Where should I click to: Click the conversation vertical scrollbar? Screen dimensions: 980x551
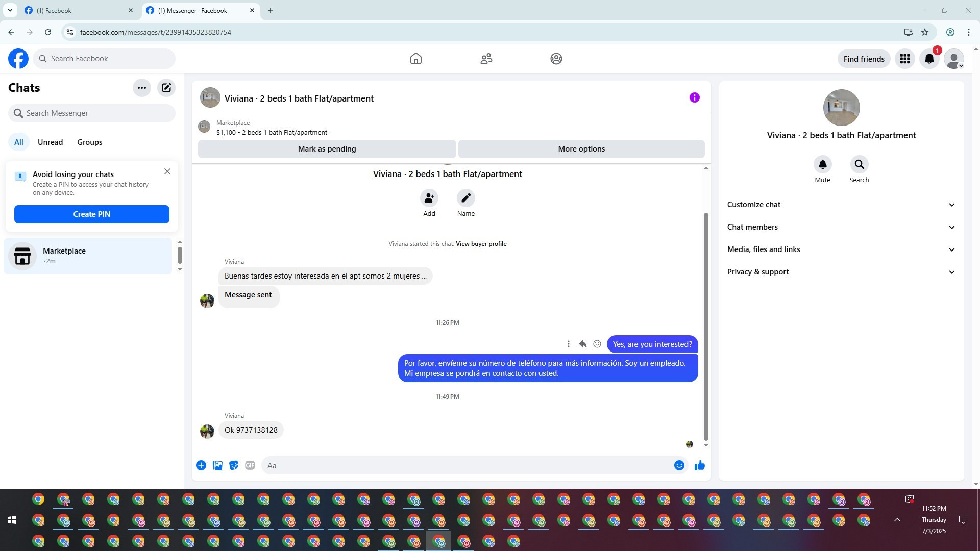click(x=706, y=327)
